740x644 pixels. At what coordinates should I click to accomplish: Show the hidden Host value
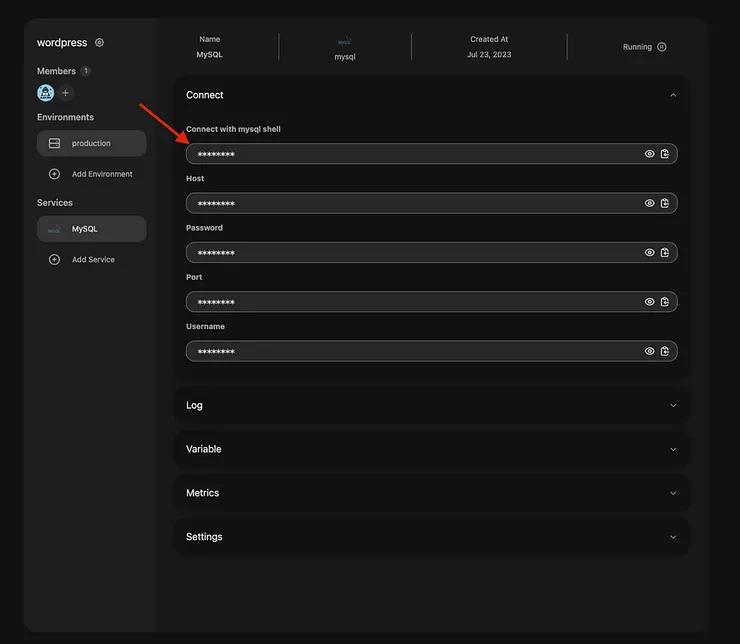649,203
